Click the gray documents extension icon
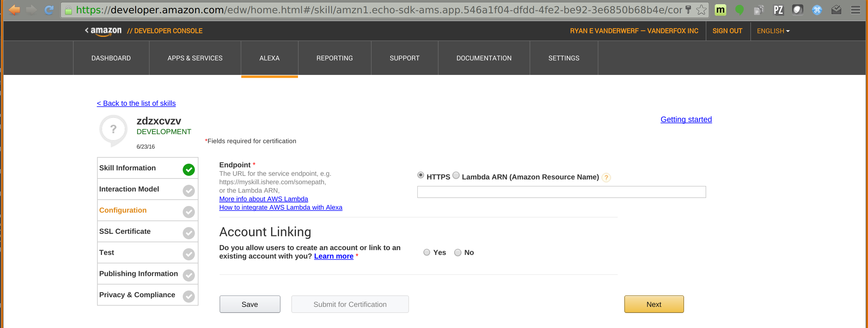868x328 pixels. [759, 10]
